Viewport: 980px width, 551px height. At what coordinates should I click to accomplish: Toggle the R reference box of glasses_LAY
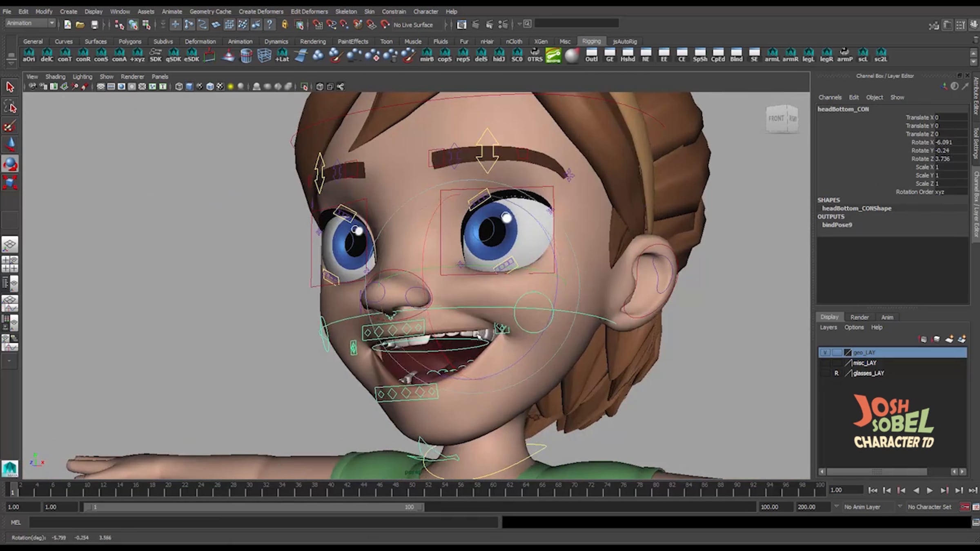click(x=837, y=373)
